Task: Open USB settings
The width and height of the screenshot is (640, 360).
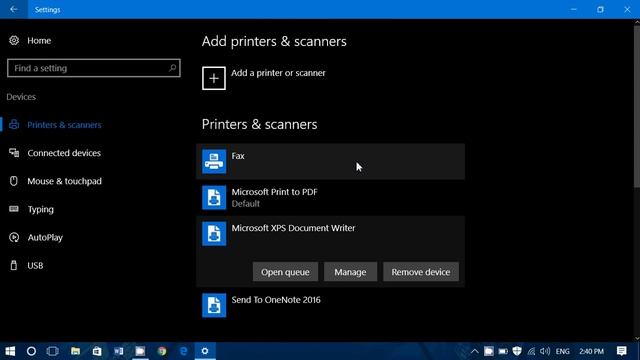Action: coord(35,265)
